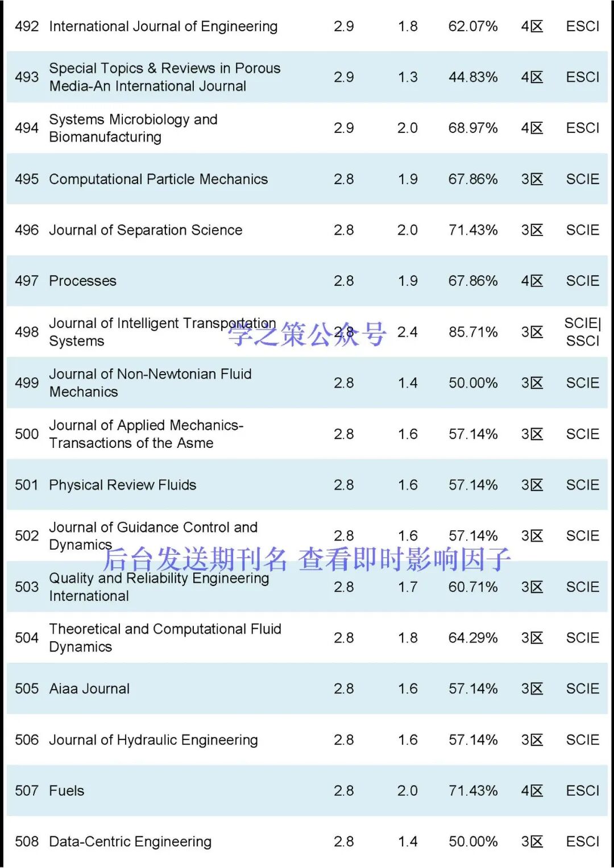This screenshot has height=868, width=614.
Task: Open "Physical Review Fluids" entry
Action: pos(122,485)
